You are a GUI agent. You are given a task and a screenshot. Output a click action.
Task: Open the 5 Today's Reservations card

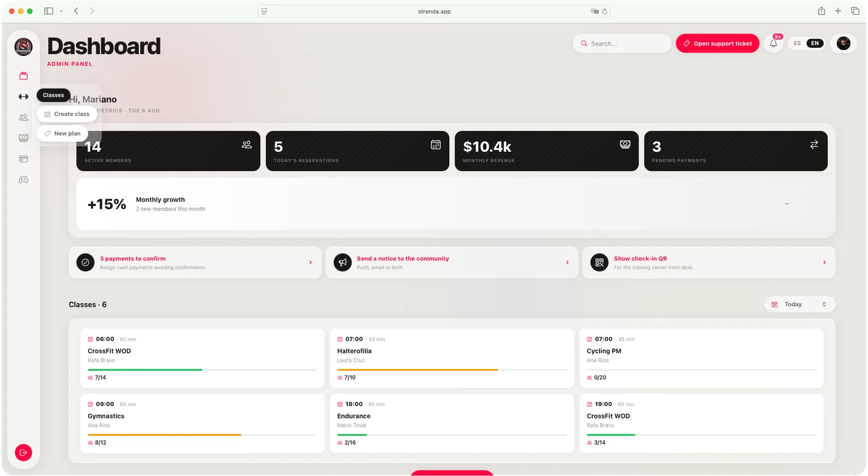tap(358, 151)
